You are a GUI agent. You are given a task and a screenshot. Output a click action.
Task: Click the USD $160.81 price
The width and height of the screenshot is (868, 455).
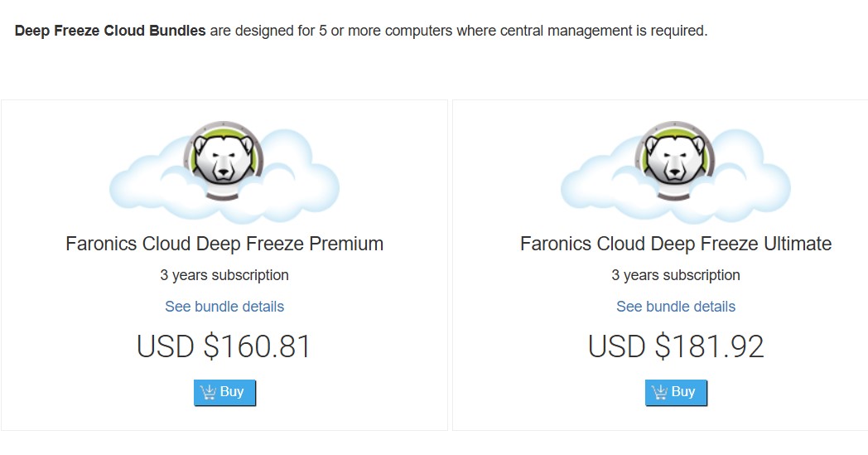[x=224, y=346]
